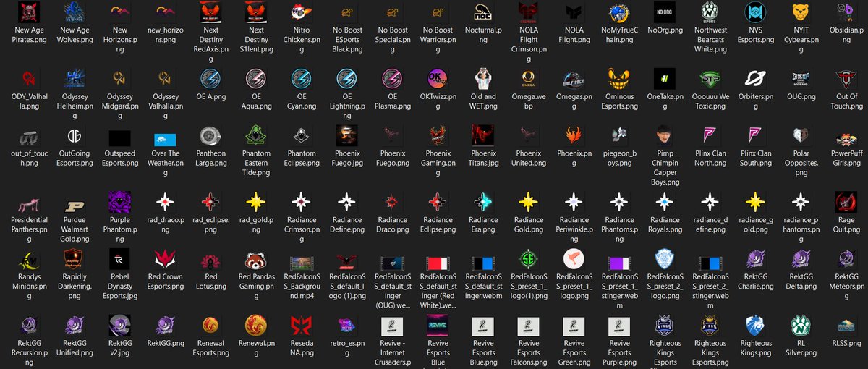Viewport: 868px width, 369px height.
Task: Select the NoOrg.png file icon
Action: [665, 12]
